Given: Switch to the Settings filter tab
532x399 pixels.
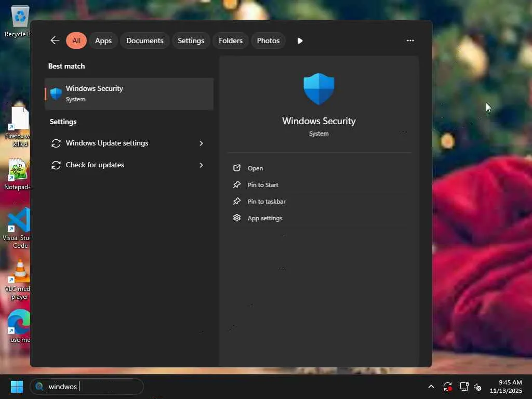Looking at the screenshot, I should pos(191,41).
